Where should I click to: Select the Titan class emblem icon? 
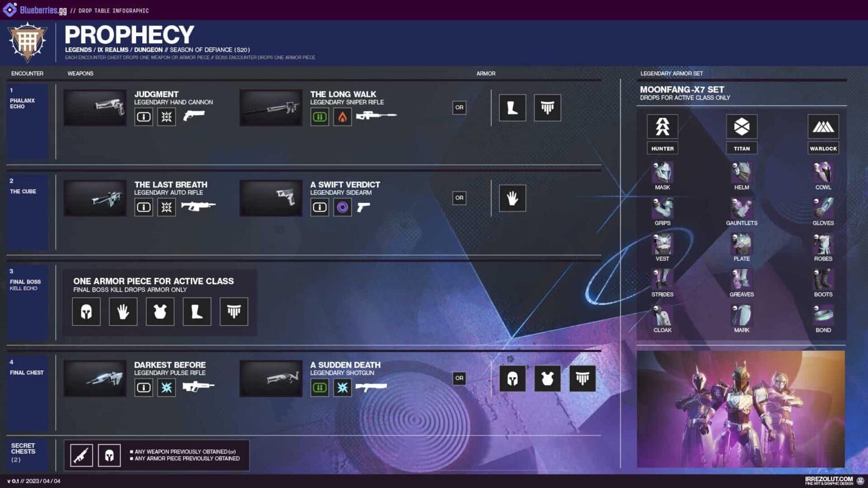741,127
